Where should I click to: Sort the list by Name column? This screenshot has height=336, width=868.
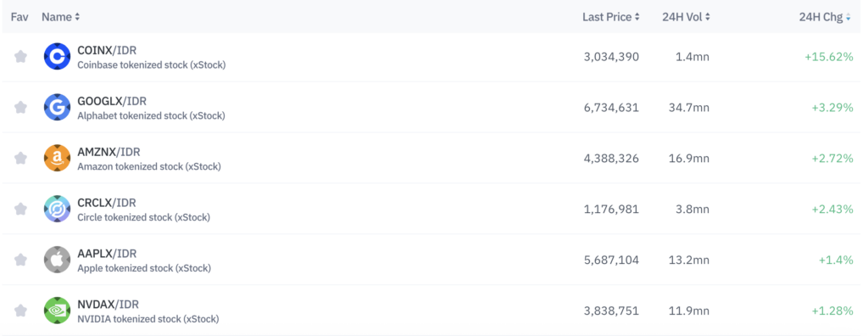61,17
